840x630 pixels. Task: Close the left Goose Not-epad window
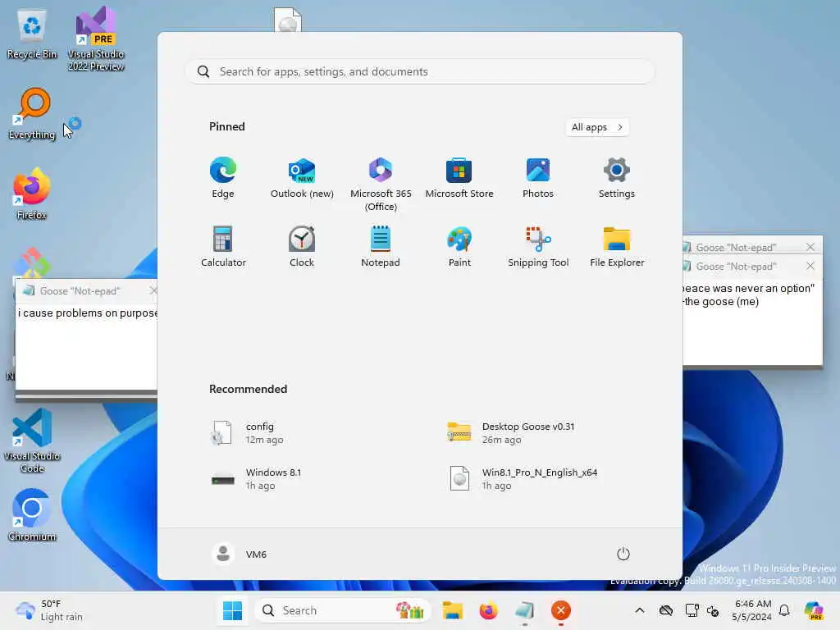pos(153,290)
